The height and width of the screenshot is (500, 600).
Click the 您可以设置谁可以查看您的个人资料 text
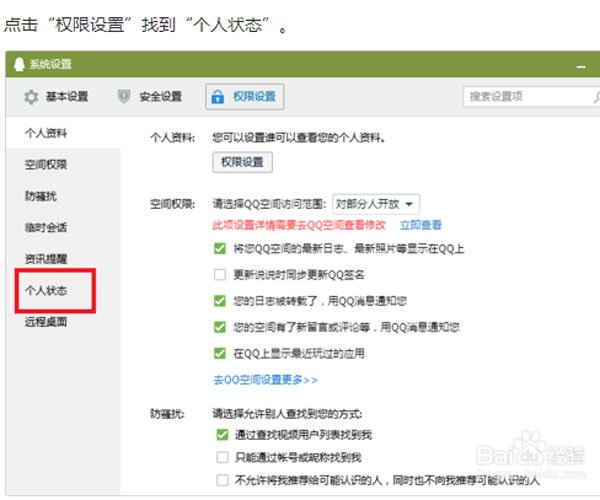tap(298, 137)
